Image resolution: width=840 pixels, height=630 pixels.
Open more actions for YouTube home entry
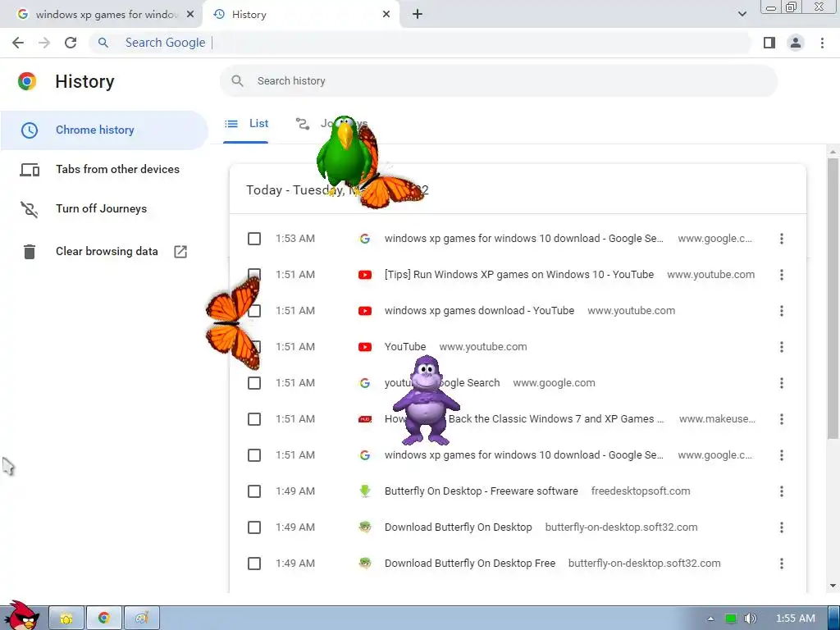(782, 347)
